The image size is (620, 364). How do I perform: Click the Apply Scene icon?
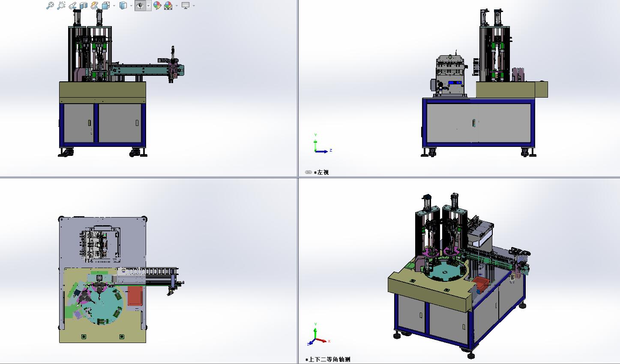point(168,6)
